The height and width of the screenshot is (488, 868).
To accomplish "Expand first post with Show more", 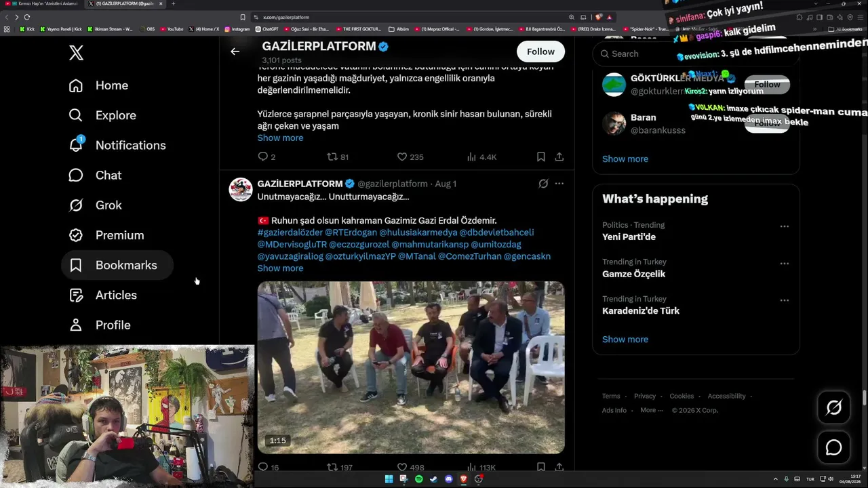I will 280,138.
